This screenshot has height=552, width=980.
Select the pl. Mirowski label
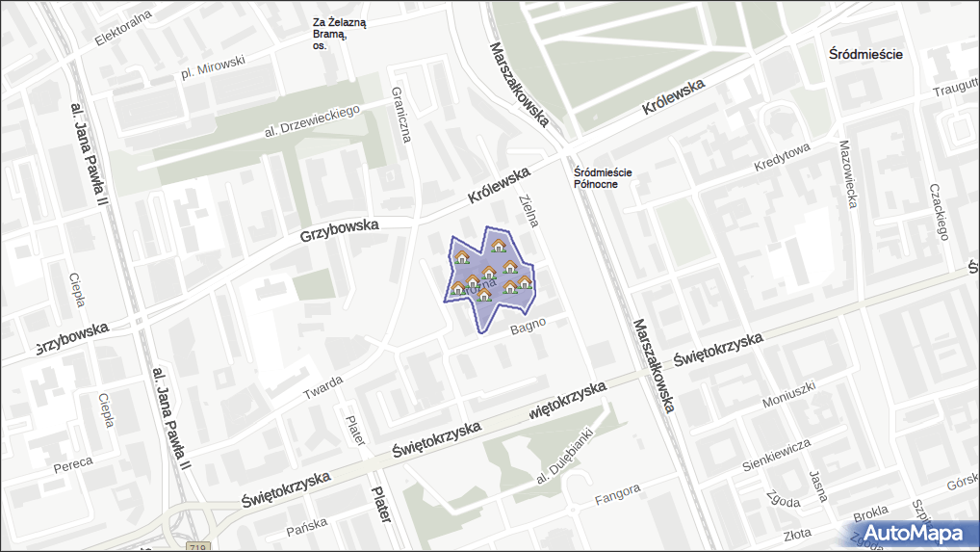[x=213, y=67]
